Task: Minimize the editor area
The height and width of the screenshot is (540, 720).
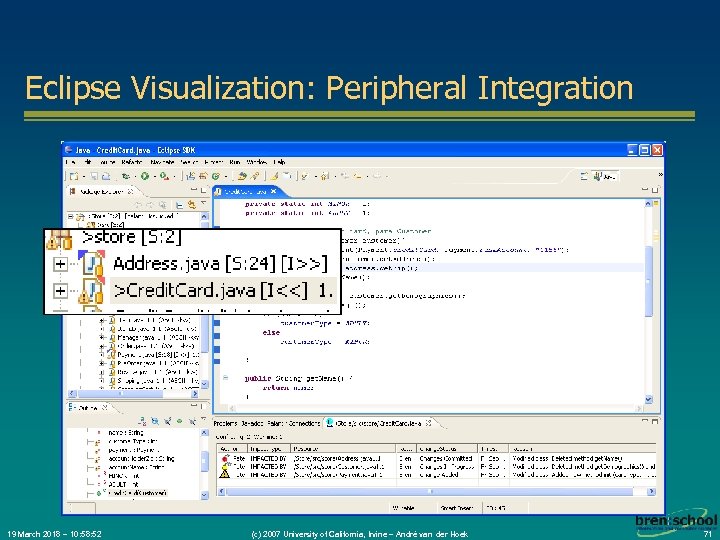Action: (x=646, y=189)
